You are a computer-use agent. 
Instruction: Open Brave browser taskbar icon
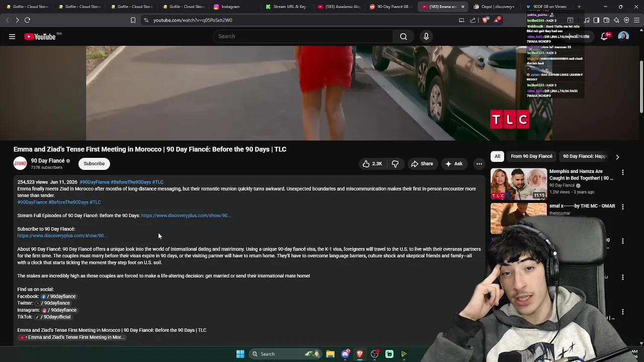360,354
